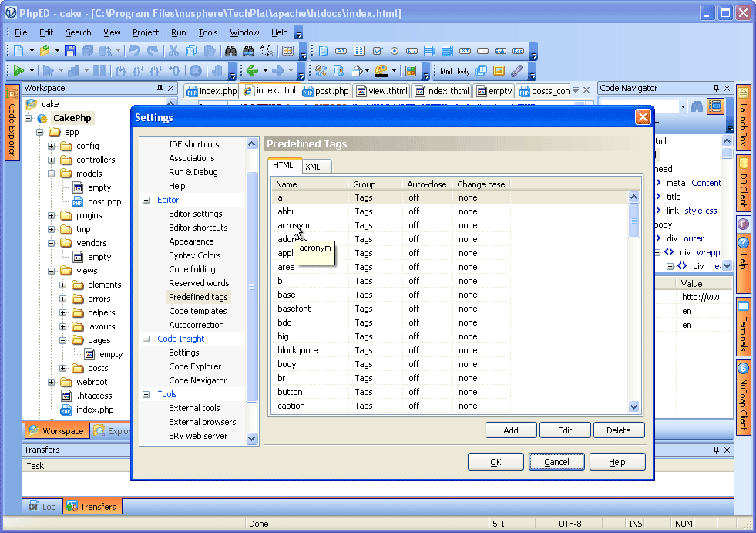Insert a hidden field (hid) icon
The height and width of the screenshot is (533, 756).
[x=412, y=51]
